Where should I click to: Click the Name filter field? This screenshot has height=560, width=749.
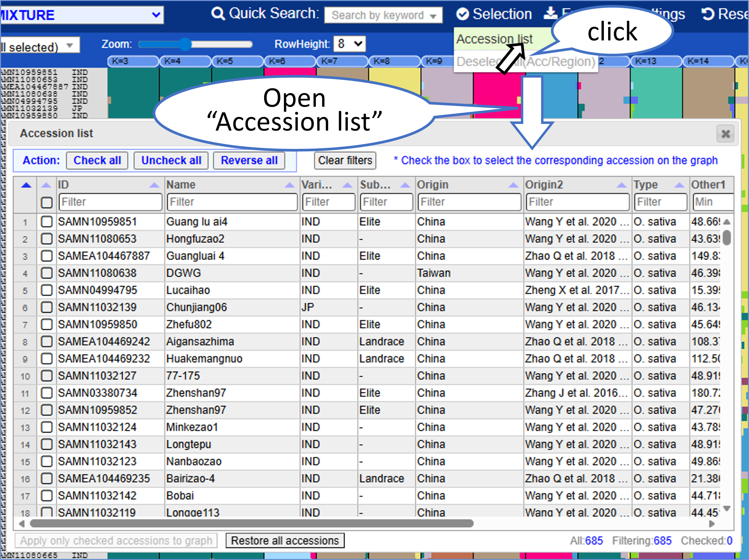tap(232, 202)
